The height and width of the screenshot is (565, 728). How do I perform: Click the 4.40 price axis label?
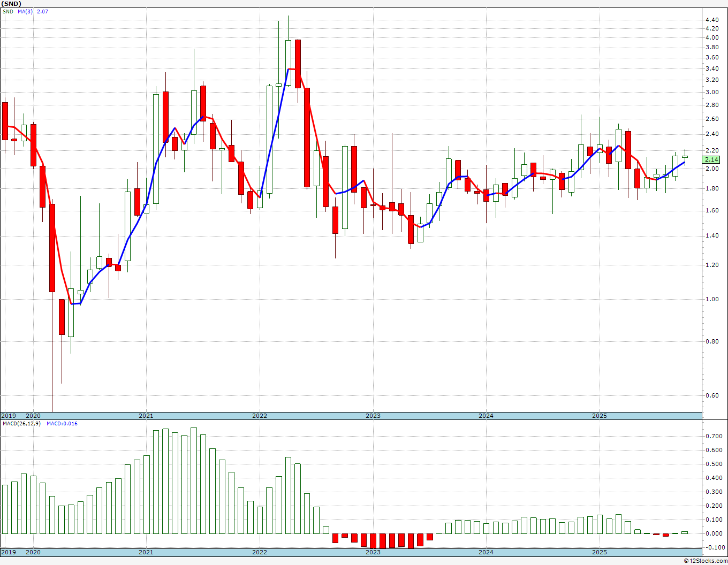point(712,20)
